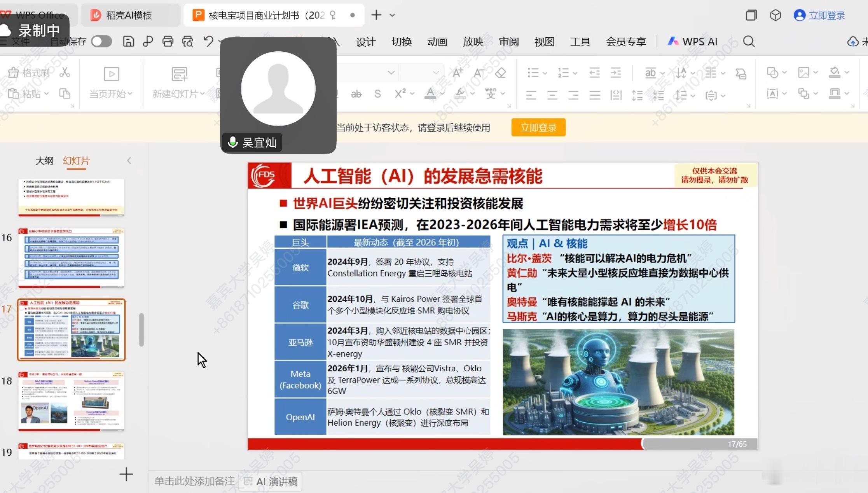The width and height of the screenshot is (868, 493).
Task: Open the 动画 animation tab
Action: 437,42
